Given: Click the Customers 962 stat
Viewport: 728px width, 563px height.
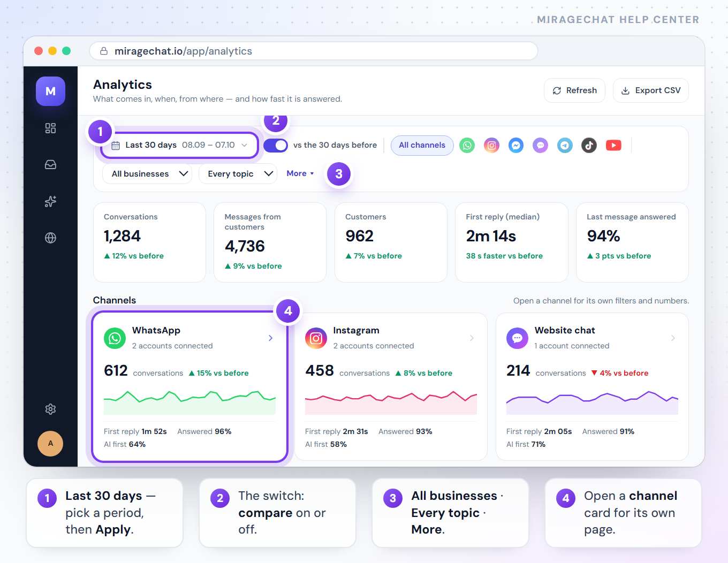Looking at the screenshot, I should (391, 242).
